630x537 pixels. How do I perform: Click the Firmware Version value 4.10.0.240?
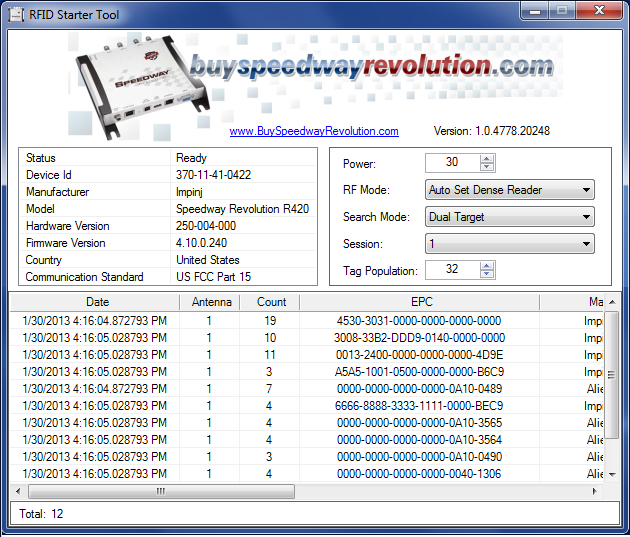point(201,243)
